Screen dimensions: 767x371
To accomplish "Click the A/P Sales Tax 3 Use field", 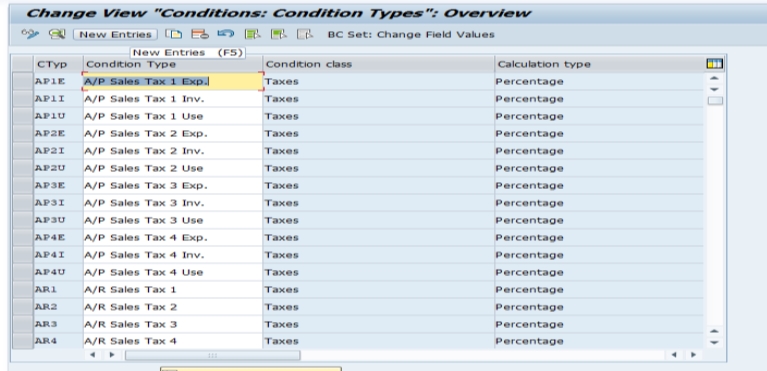I will pyautogui.click(x=173, y=220).
